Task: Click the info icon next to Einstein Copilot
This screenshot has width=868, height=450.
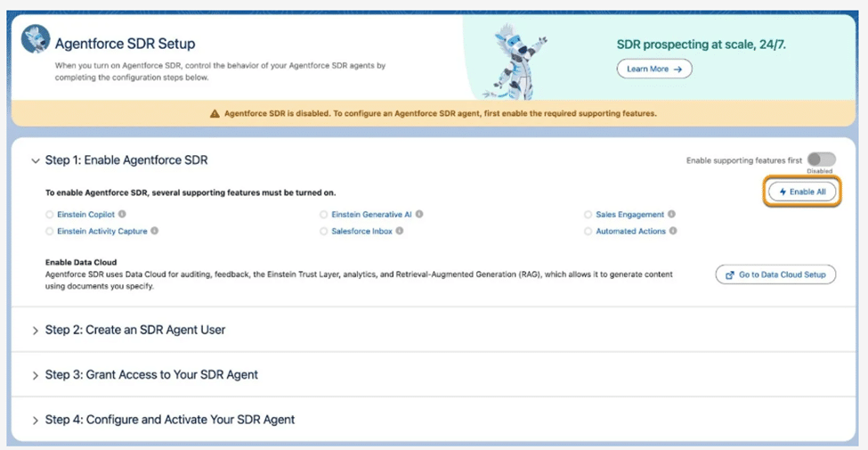Action: click(122, 214)
